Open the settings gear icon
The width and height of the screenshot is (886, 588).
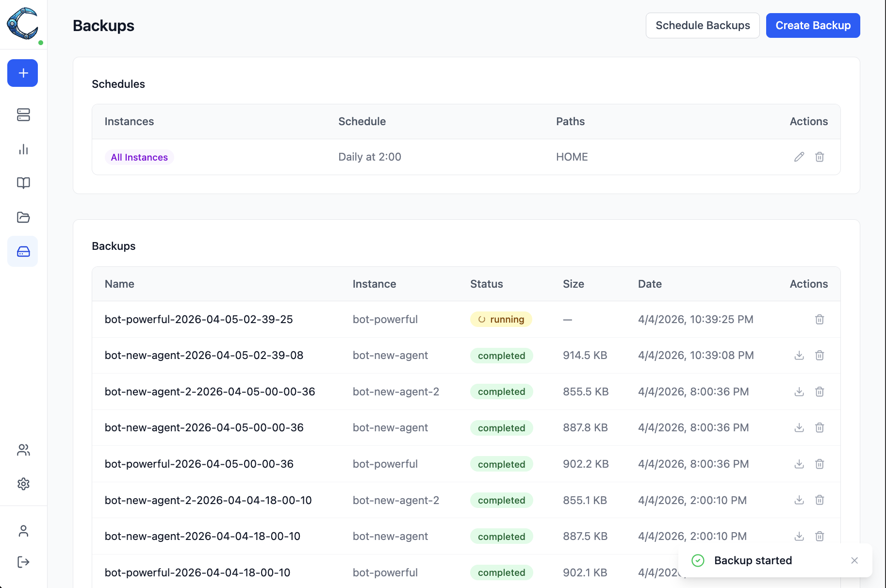coord(22,484)
